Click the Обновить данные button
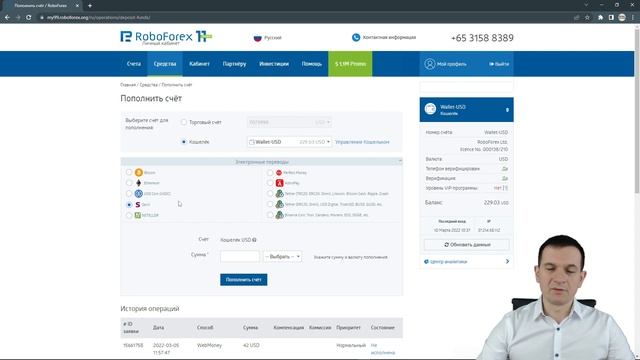 pyautogui.click(x=467, y=244)
